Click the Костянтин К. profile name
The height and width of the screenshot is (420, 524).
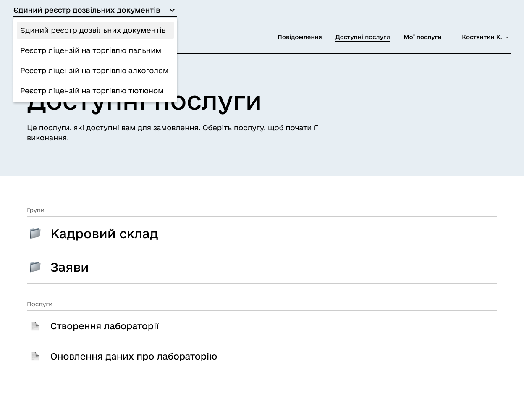pyautogui.click(x=482, y=37)
